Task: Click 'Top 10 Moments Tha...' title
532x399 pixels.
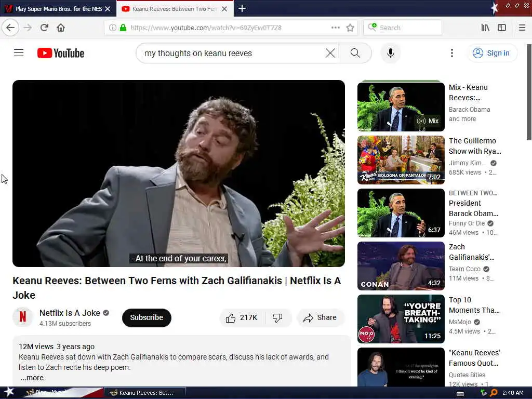Action: 474,305
